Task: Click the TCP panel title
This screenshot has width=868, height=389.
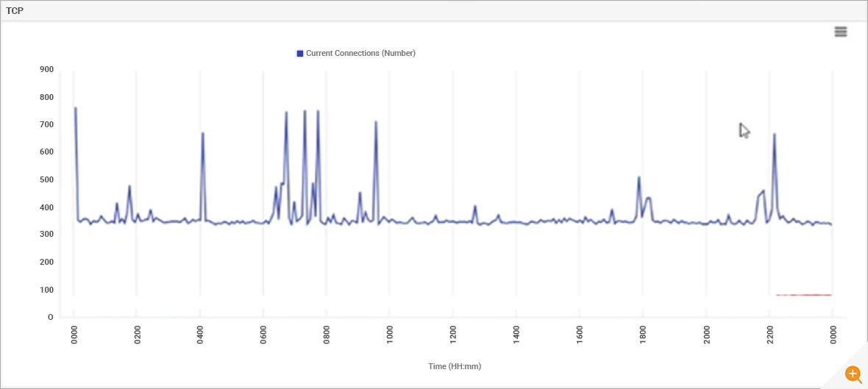Action: (x=15, y=10)
